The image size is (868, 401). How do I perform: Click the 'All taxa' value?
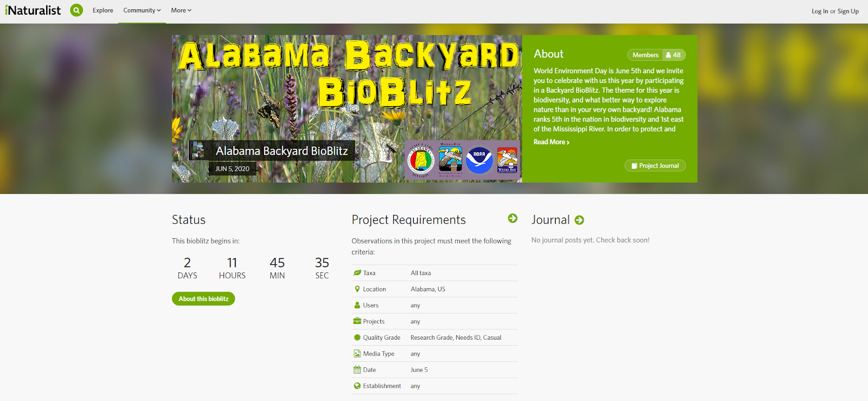(x=421, y=273)
